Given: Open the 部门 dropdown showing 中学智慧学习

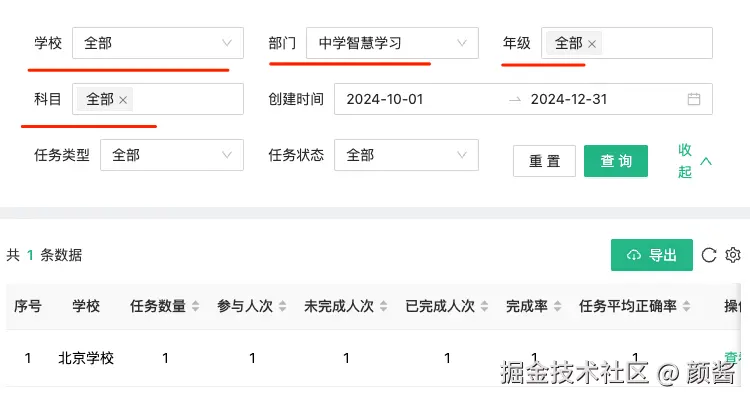Looking at the screenshot, I should tap(392, 43).
